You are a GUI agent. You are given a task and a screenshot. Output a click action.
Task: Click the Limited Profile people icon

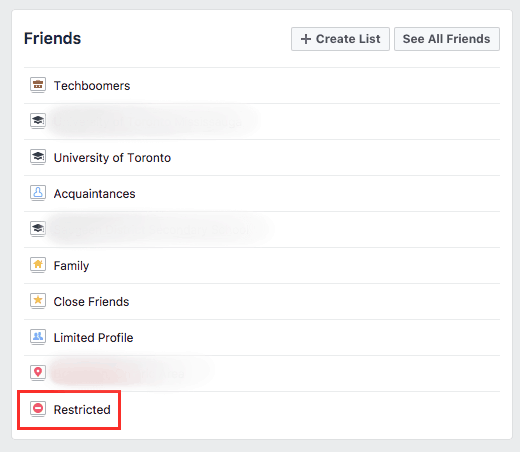[38, 337]
